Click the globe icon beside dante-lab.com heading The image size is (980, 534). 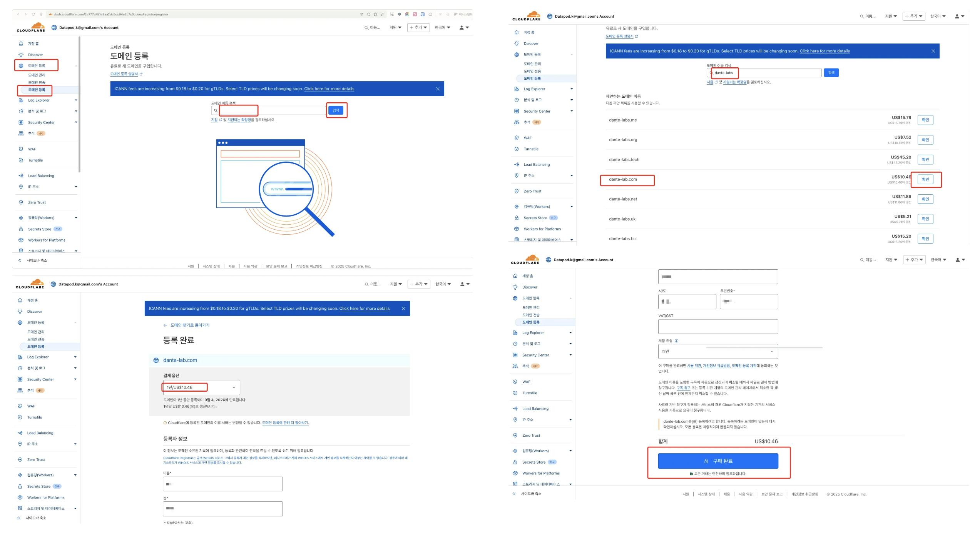pyautogui.click(x=156, y=360)
